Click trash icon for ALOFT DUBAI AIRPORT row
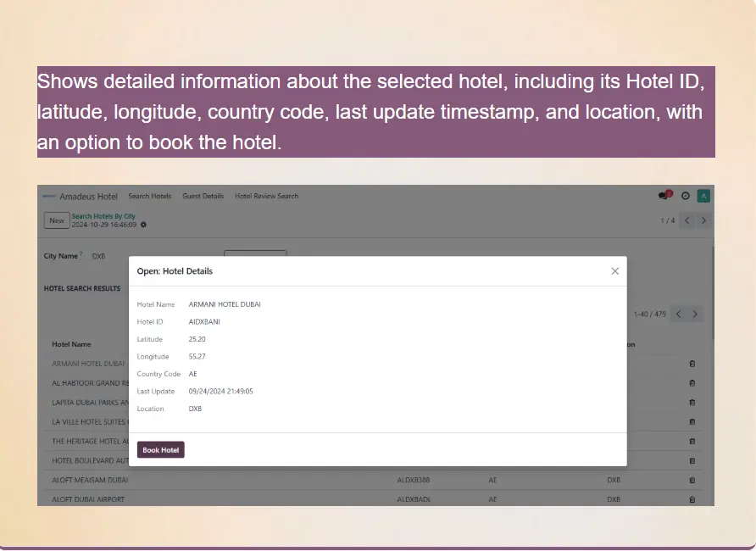Screen dimensions: 756x551 [x=692, y=499]
